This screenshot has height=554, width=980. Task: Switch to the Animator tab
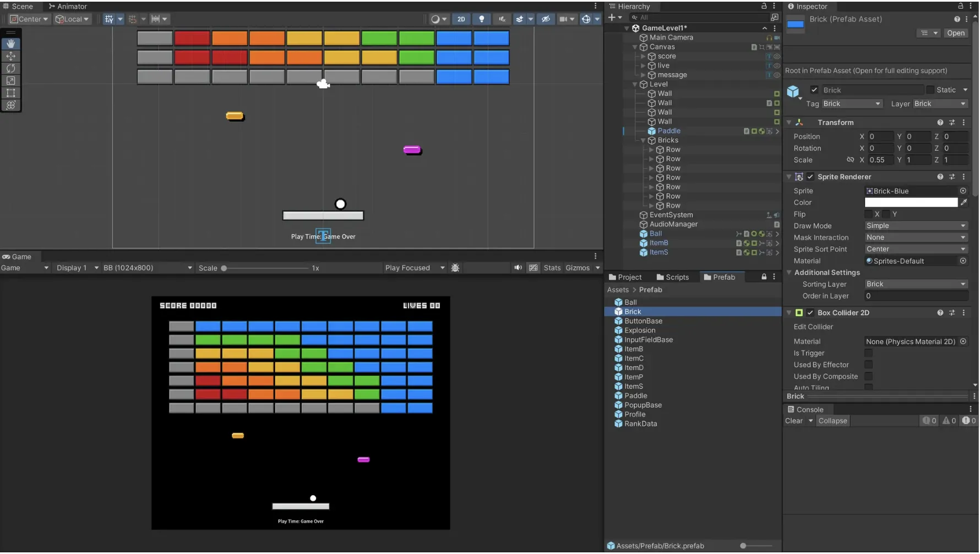coord(68,6)
